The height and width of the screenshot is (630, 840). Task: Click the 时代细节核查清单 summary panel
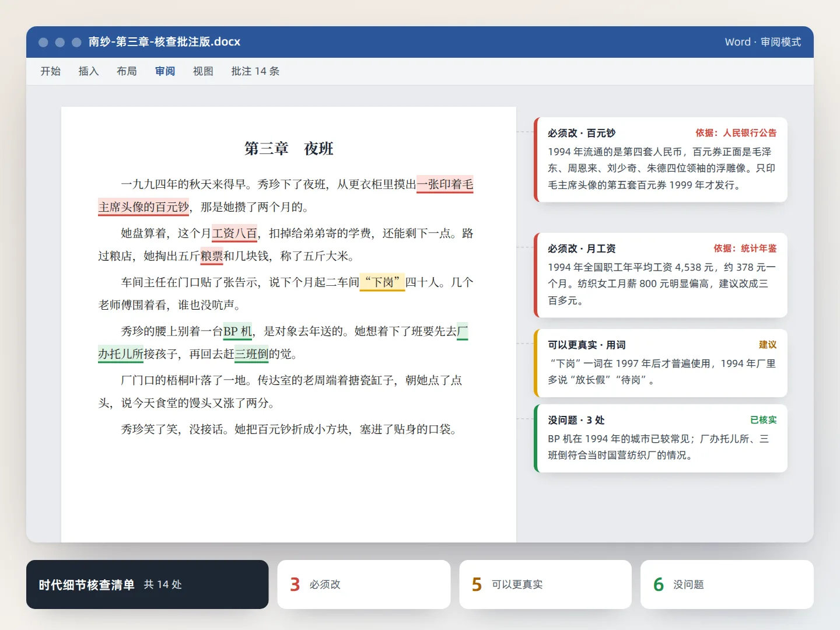[x=148, y=584]
